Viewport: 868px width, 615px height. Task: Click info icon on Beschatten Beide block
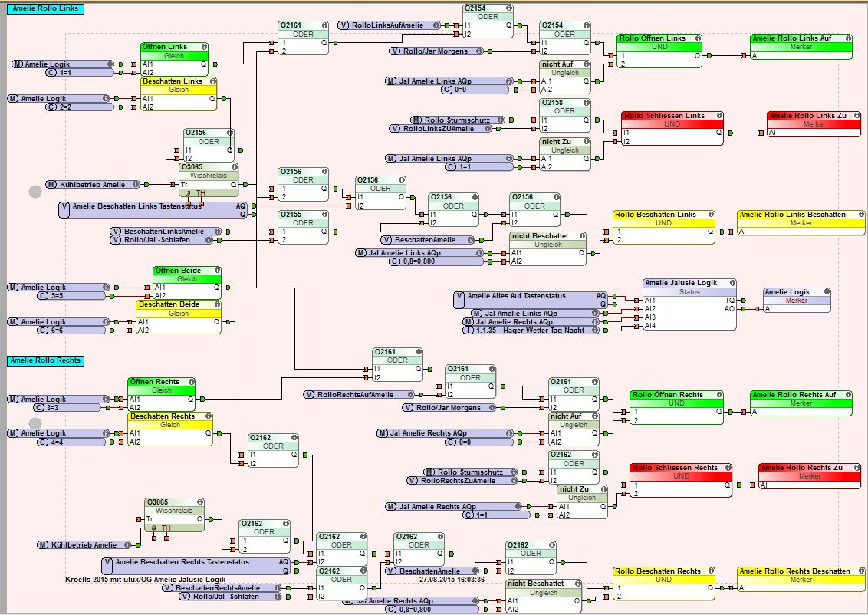[x=217, y=304]
